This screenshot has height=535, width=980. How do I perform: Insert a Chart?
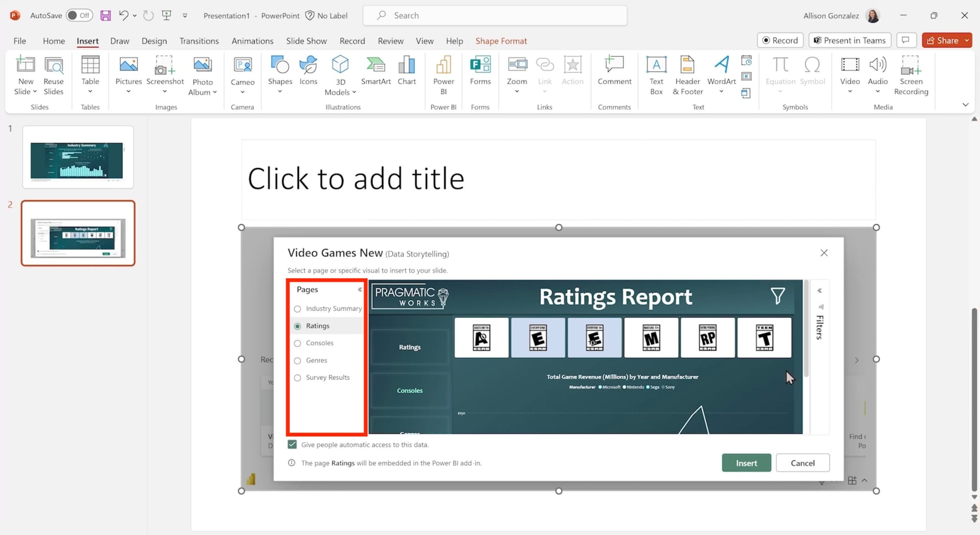pyautogui.click(x=407, y=71)
